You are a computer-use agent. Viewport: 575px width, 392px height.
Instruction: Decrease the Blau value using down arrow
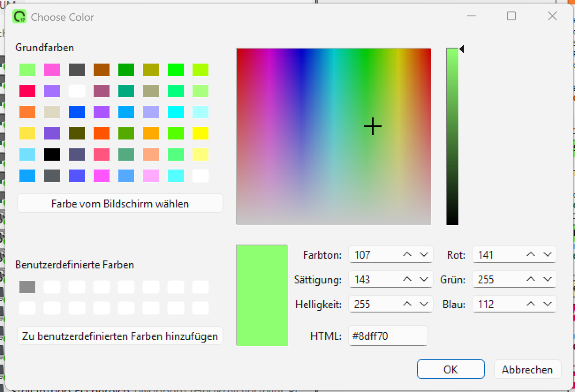click(547, 304)
